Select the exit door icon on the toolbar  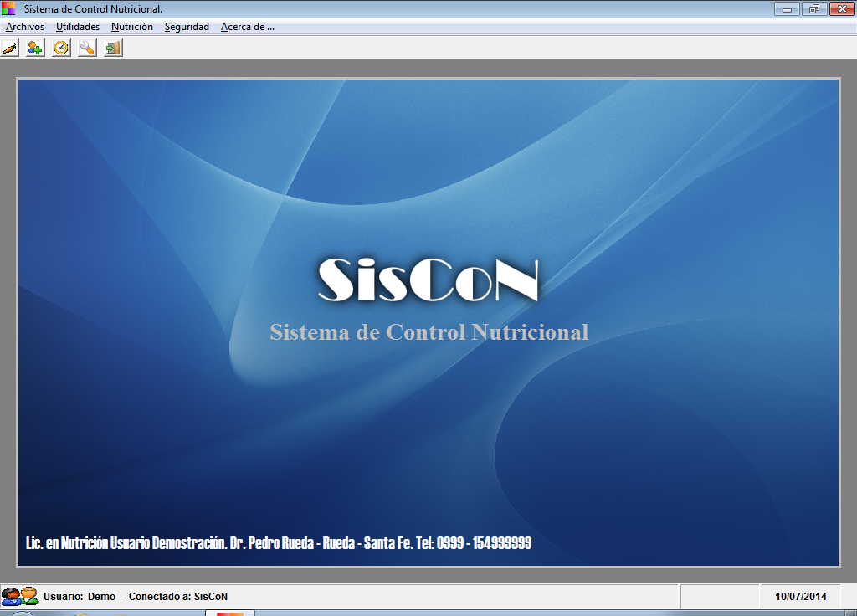point(111,48)
